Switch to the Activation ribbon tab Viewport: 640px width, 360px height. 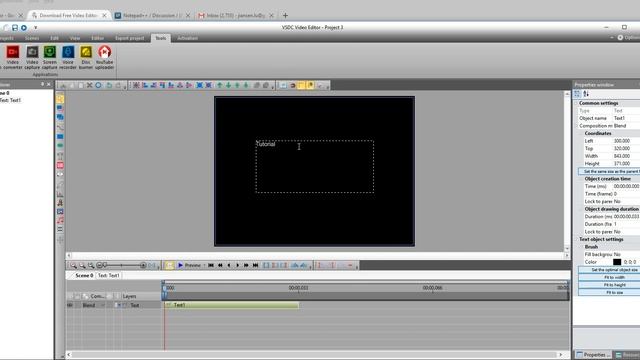pos(187,38)
